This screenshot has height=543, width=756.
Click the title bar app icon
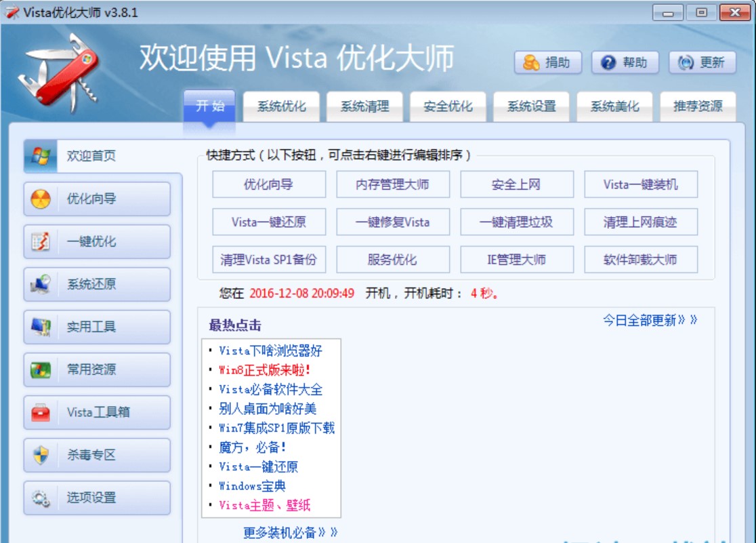pos(12,12)
